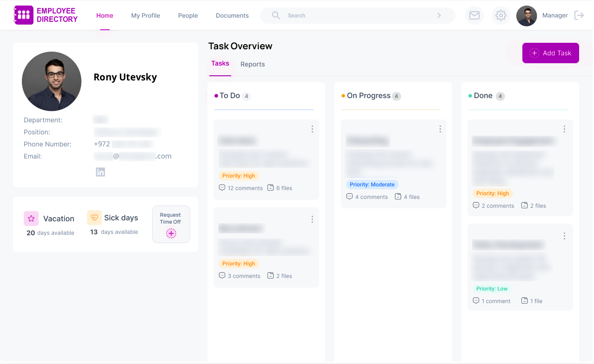Switch to the Reports tab

(x=253, y=64)
